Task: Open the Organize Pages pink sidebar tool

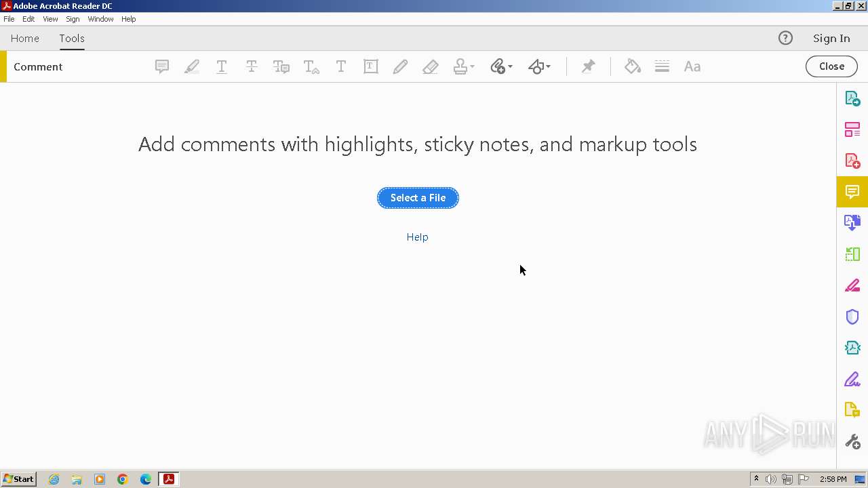Action: click(x=852, y=129)
